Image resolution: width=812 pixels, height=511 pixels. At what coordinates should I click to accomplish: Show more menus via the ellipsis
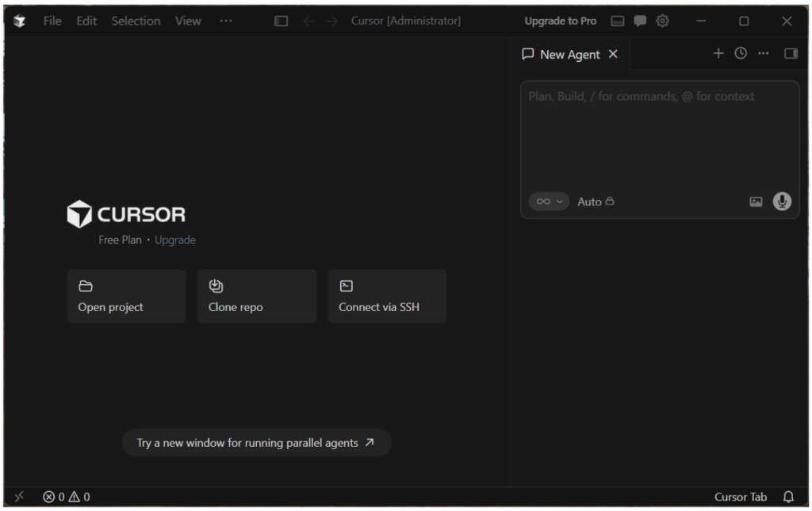(x=226, y=21)
